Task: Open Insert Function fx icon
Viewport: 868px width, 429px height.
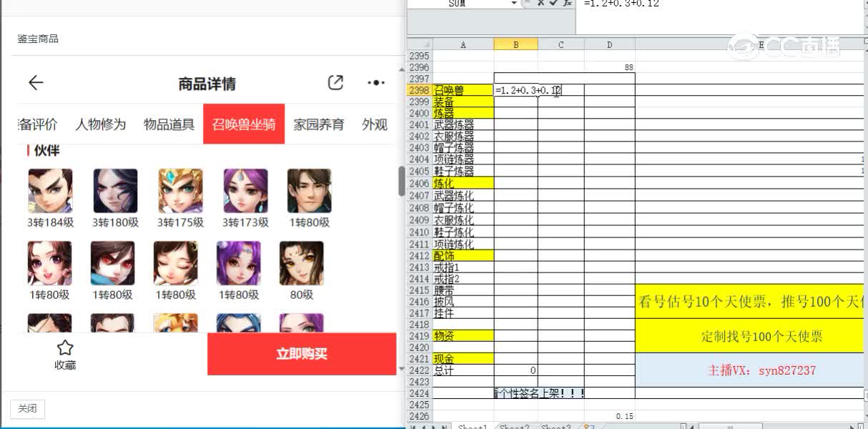Action: pyautogui.click(x=567, y=3)
